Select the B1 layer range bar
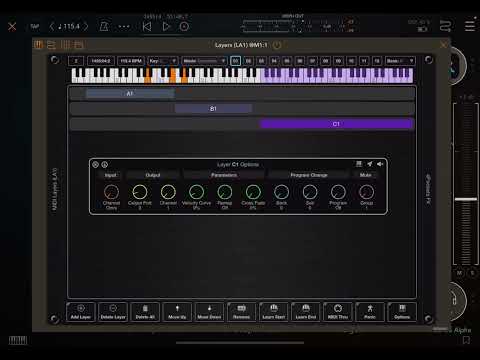480x360 pixels. point(213,109)
